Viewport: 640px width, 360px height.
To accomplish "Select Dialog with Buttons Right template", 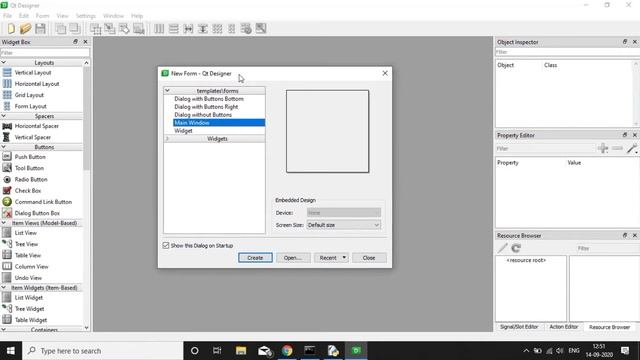I will [206, 107].
